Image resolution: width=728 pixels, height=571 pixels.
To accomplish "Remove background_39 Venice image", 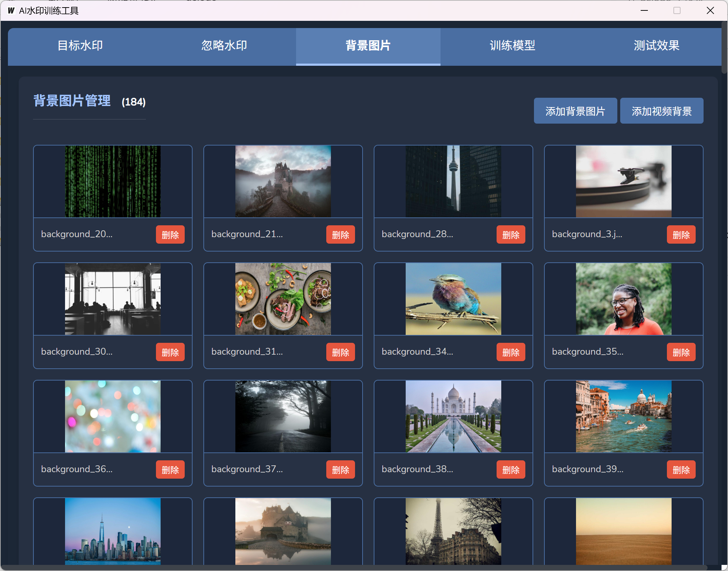I will point(681,470).
